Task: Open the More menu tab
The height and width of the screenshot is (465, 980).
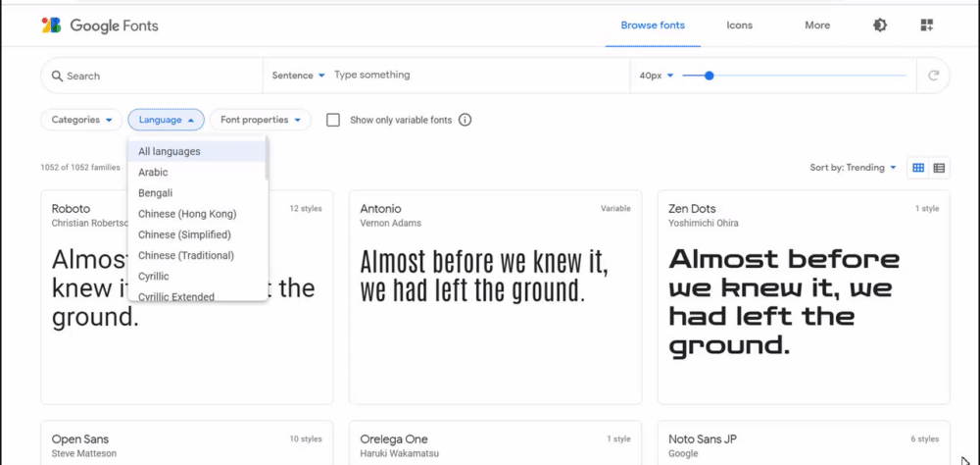Action: (817, 26)
